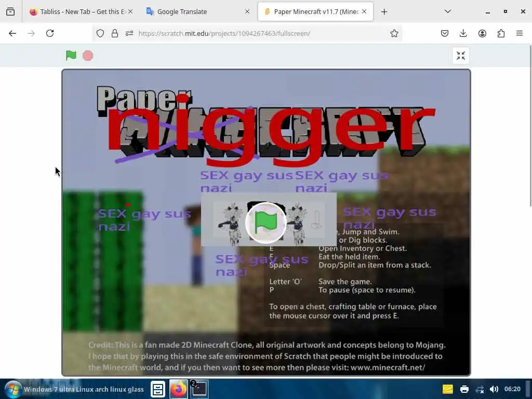
Task: Activate Firefox in the taskbar
Action: (179, 389)
